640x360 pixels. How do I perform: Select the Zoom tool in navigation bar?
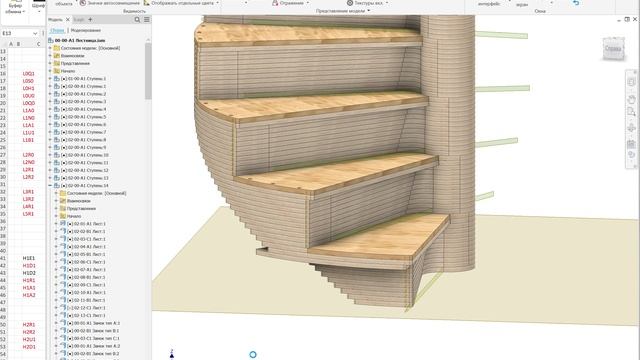click(x=631, y=111)
